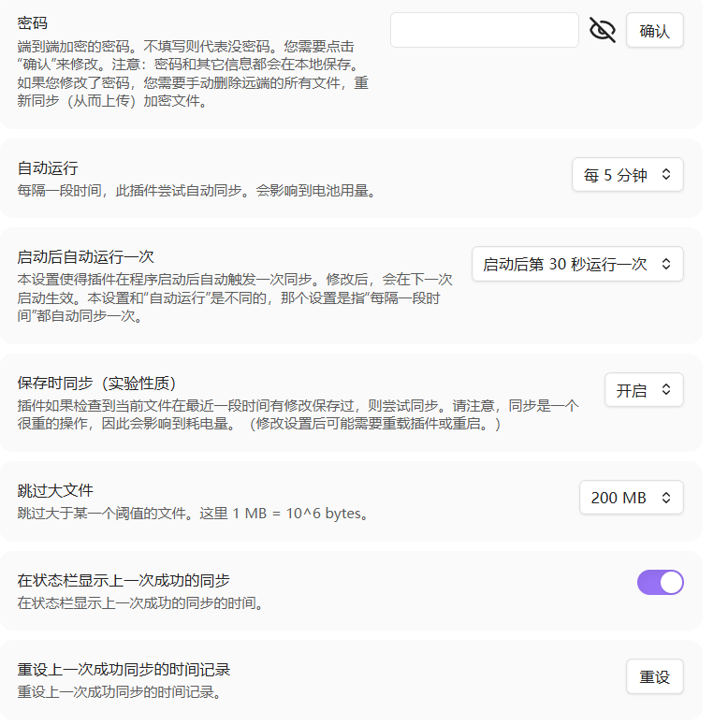Click the 重设上一次成功同步的时间记录 title
Image resolution: width=728 pixels, height=725 pixels.
[124, 670]
